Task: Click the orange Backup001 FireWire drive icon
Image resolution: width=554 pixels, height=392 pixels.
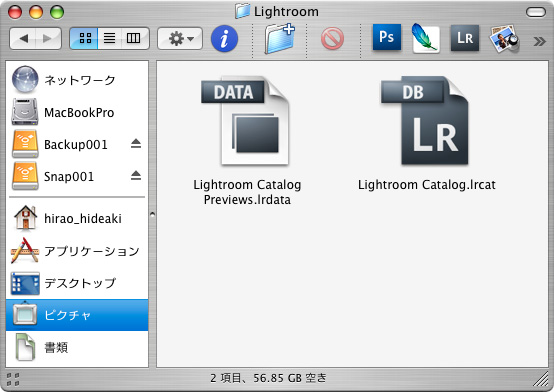Action: [x=25, y=144]
